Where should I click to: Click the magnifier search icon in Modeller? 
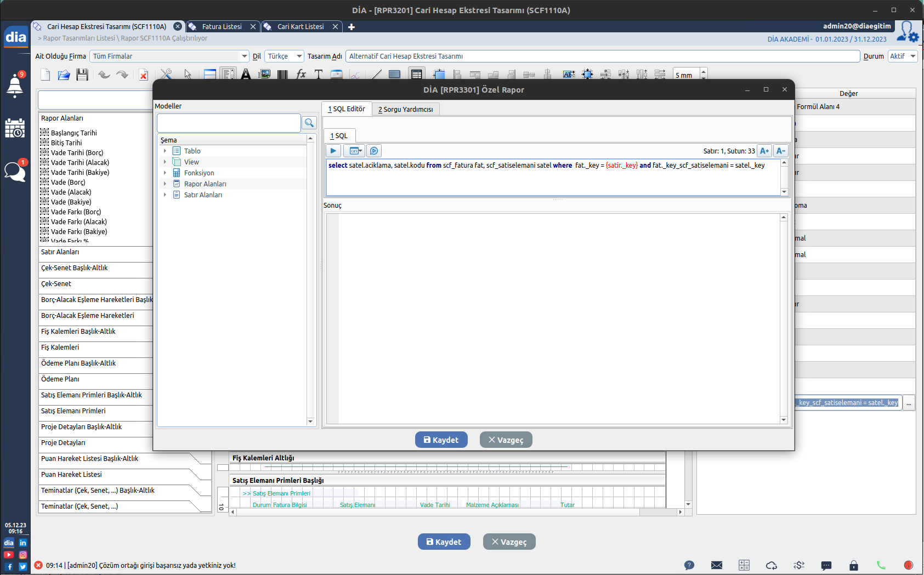click(x=309, y=123)
